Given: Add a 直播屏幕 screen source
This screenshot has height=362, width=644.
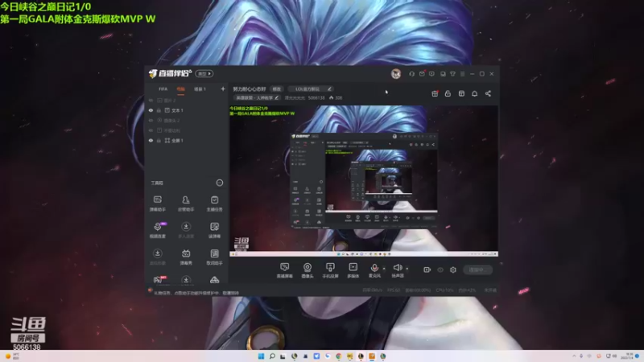Looking at the screenshot, I should point(284,270).
